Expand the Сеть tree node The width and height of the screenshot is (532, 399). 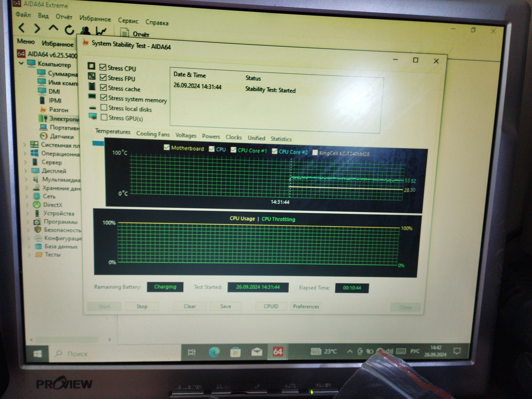(x=27, y=196)
